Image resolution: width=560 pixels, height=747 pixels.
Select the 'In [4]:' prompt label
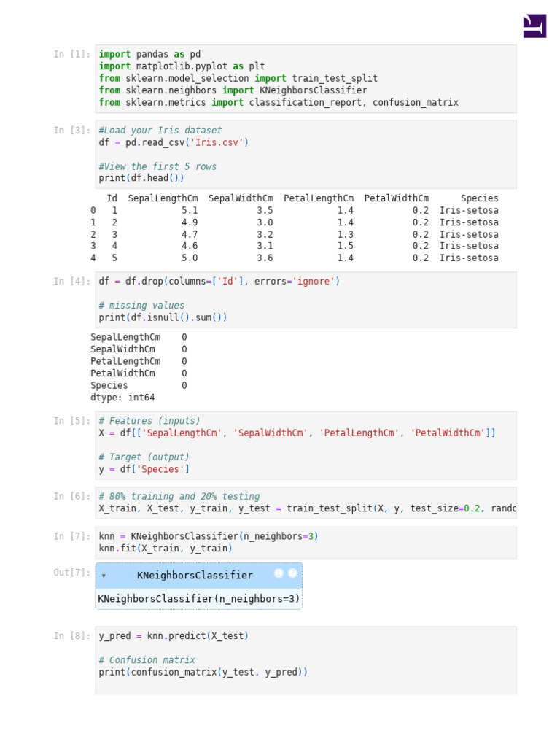72,282
